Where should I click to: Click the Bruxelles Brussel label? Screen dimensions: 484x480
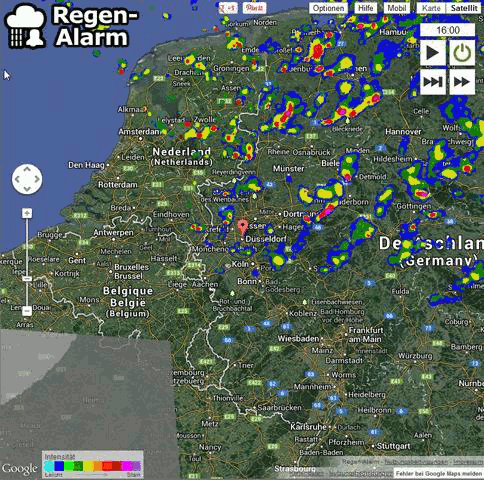coord(131,272)
